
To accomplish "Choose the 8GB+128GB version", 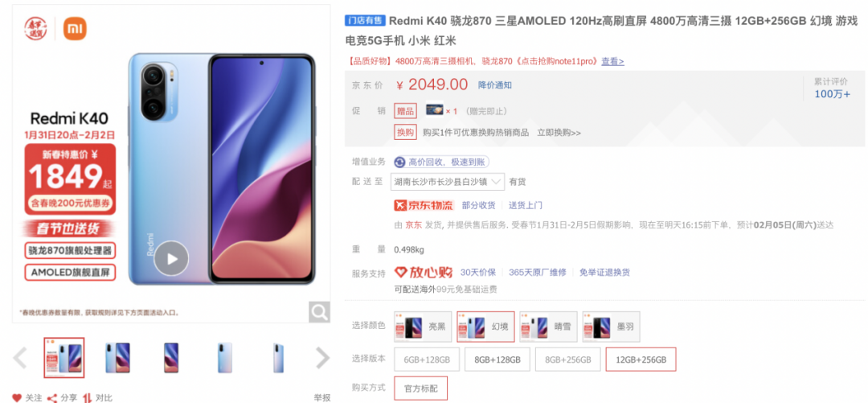I will (497, 360).
